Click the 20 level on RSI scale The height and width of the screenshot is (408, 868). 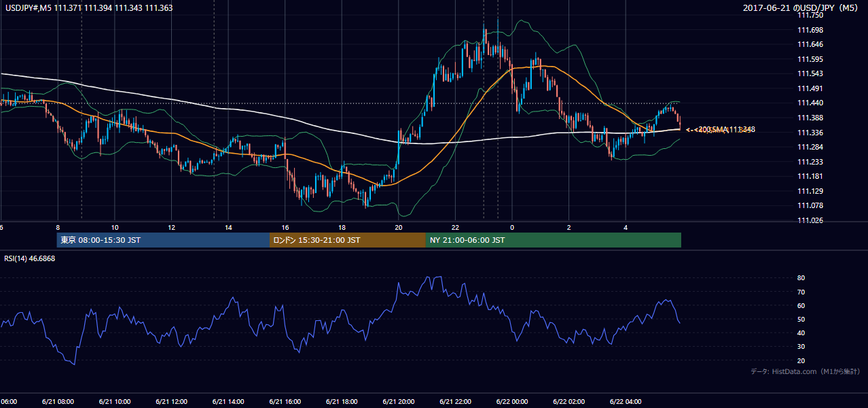801,360
